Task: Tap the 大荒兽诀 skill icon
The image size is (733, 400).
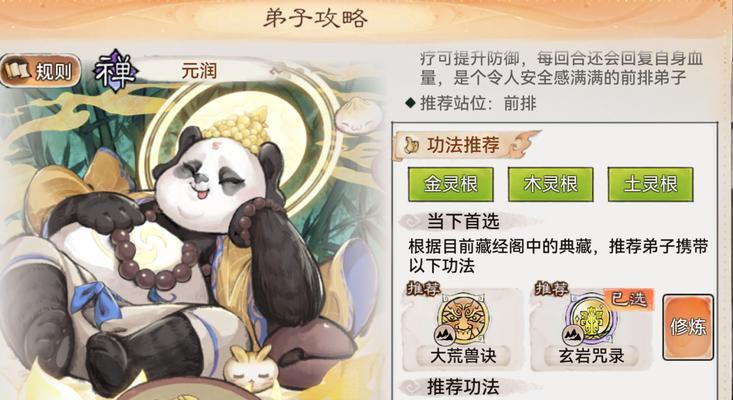Action: pyautogui.click(x=463, y=319)
